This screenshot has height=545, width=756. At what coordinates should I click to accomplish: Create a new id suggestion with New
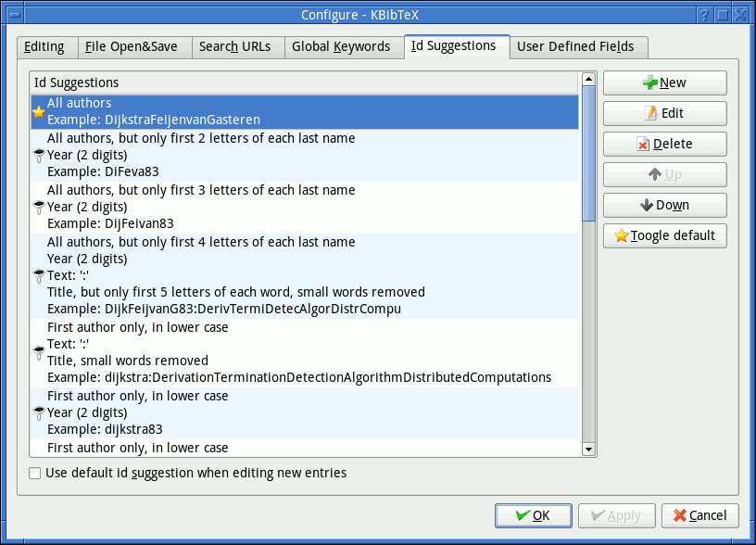tap(665, 83)
